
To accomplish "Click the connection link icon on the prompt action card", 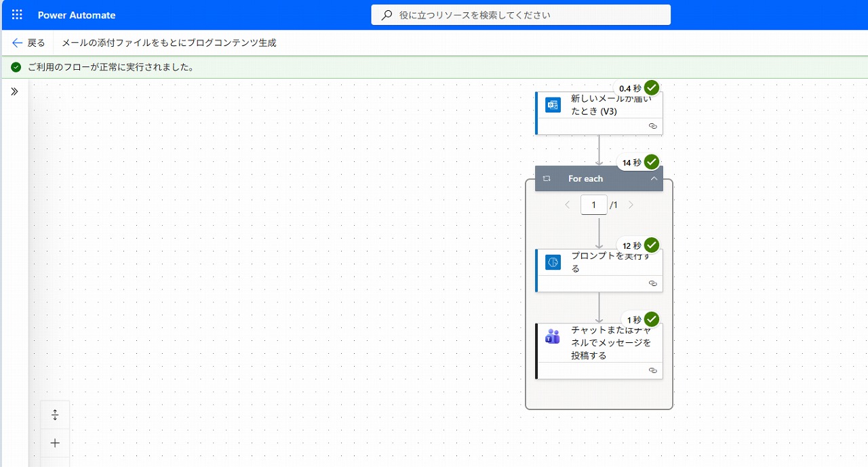I will click(653, 283).
